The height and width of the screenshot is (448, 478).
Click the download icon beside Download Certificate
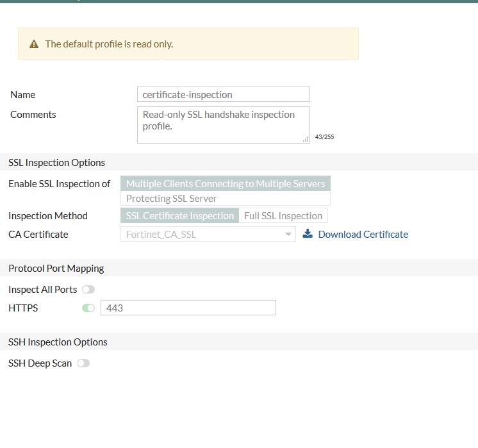tap(308, 234)
